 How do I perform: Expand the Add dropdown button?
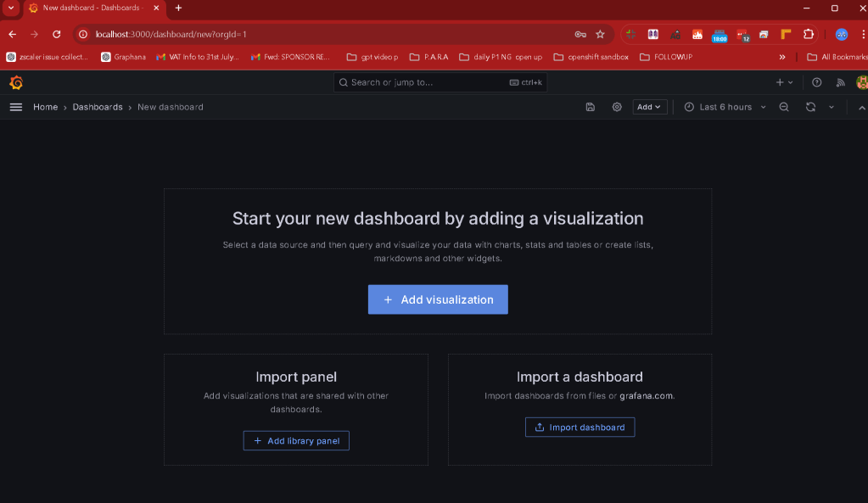pos(649,108)
